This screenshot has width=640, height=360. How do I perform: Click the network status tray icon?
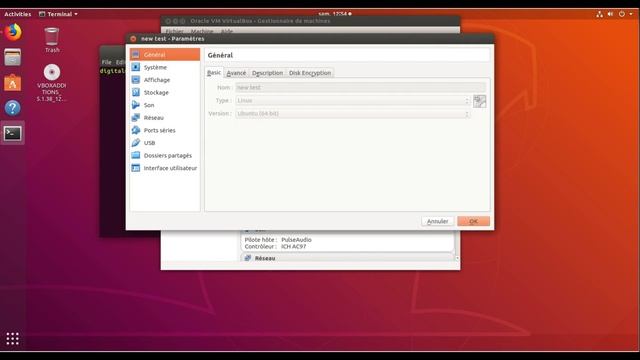coord(599,14)
